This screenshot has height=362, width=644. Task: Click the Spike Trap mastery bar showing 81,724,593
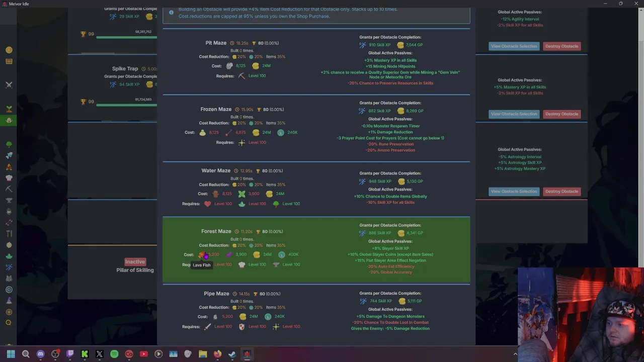click(x=126, y=105)
